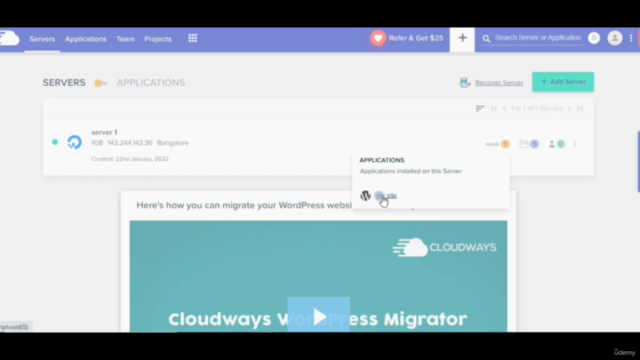Open Refer & Get $25 link
Screen dimensions: 640x360
pyautogui.click(x=416, y=38)
